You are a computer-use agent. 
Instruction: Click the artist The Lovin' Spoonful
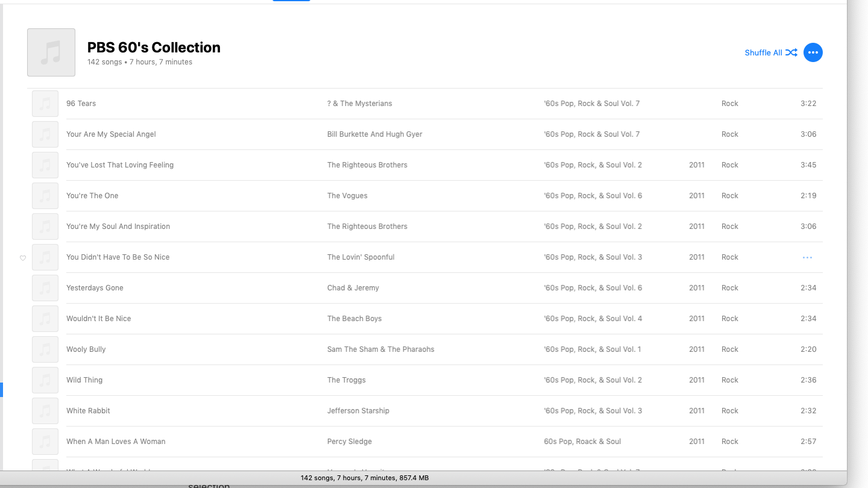[x=361, y=257]
